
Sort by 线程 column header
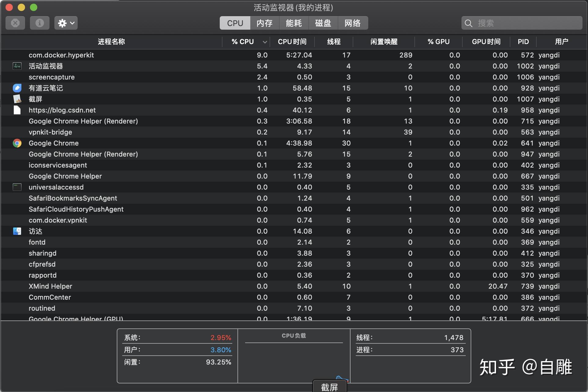tap(334, 42)
